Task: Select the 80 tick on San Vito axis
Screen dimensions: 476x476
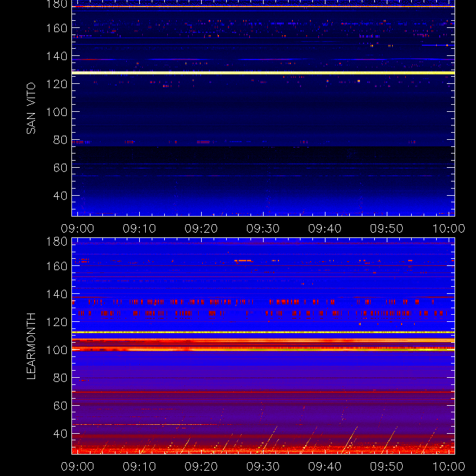Action: tap(60, 140)
